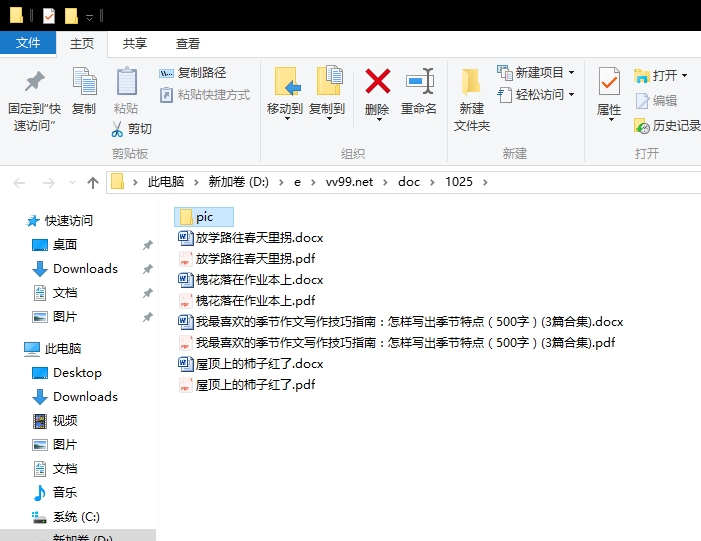The height and width of the screenshot is (541, 701).
Task: Open the Easy Access (轻松访问) dropdown
Action: tap(536, 95)
